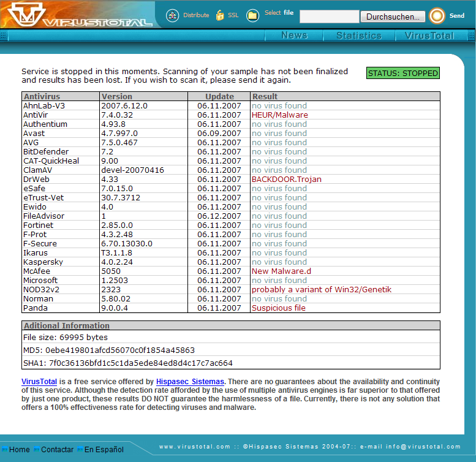Click the Update column header

pos(219,97)
